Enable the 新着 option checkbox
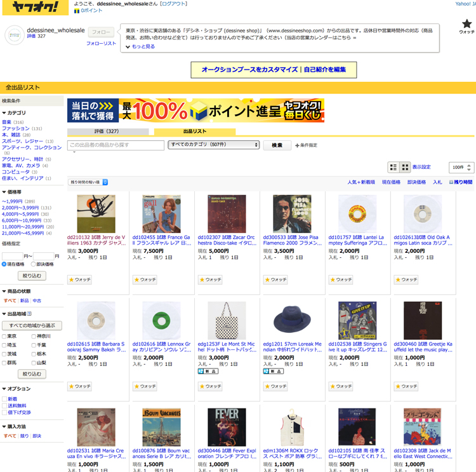 pos(4,399)
